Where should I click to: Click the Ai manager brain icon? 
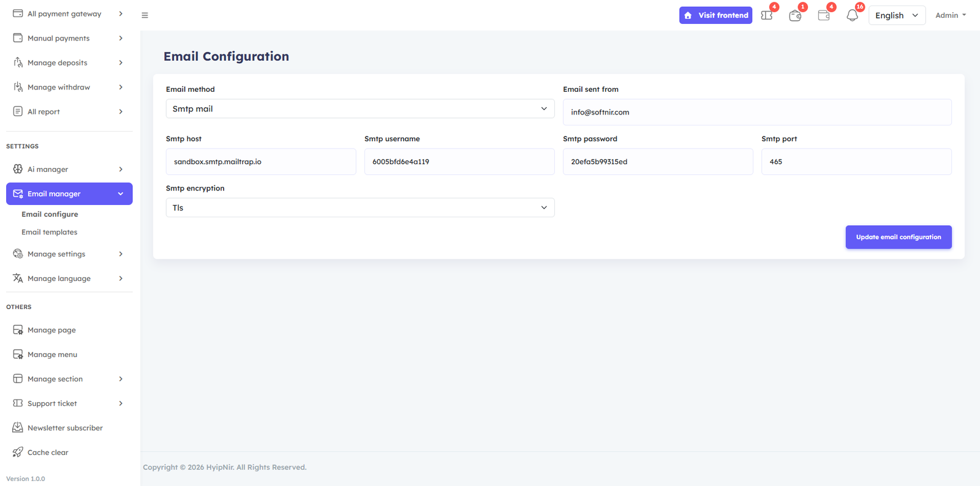click(18, 169)
